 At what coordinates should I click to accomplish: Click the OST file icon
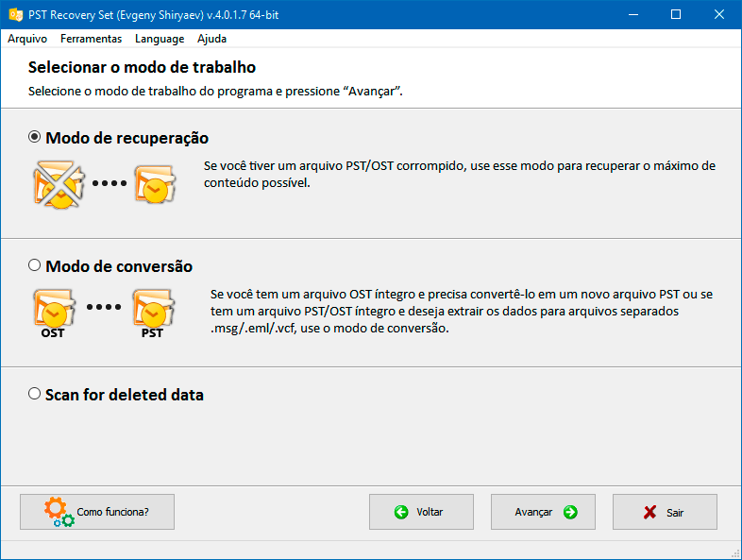[x=54, y=314]
